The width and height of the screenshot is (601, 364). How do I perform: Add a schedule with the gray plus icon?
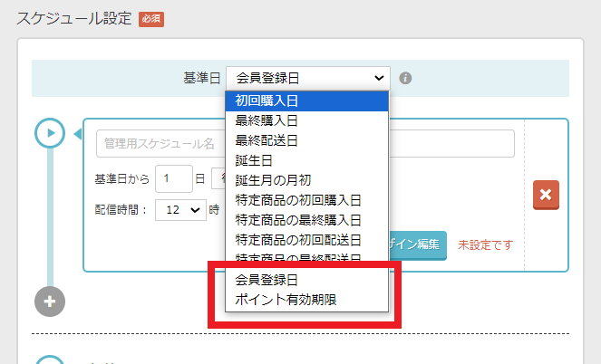(x=50, y=302)
